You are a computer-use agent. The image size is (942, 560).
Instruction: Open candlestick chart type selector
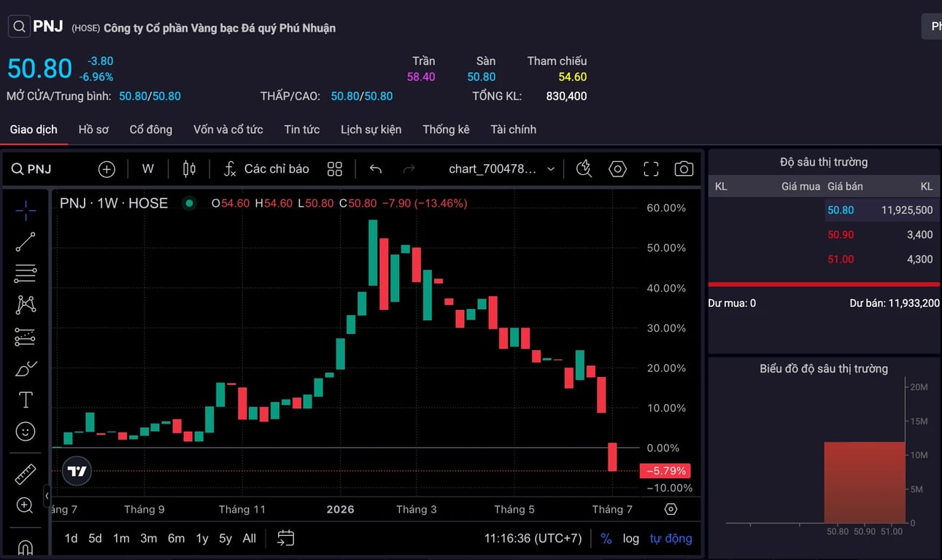[x=189, y=169]
